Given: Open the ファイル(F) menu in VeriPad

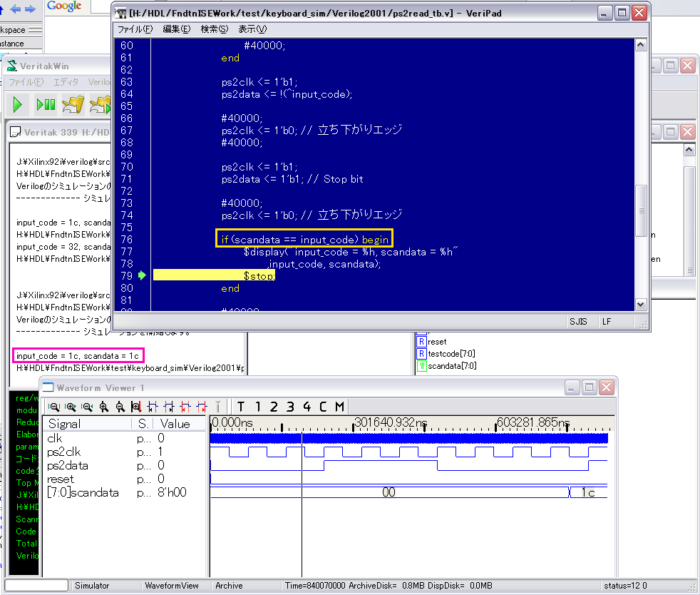Looking at the screenshot, I should (x=135, y=29).
